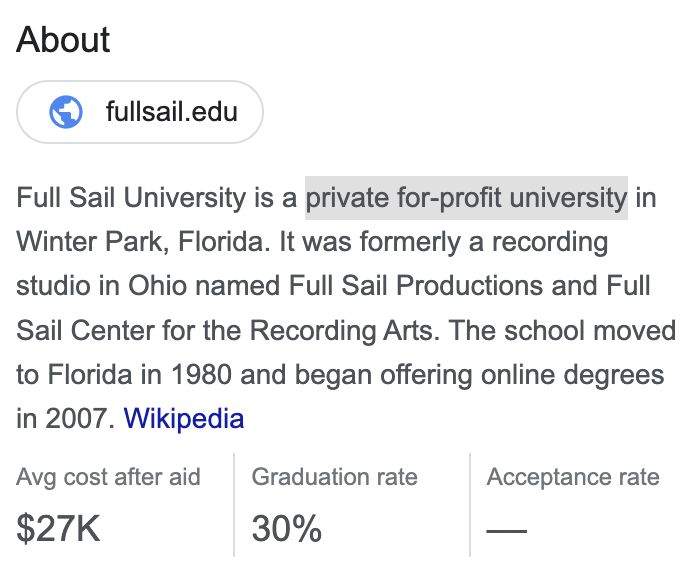698x576 pixels.
Task: Select the 'Graduation rate' label
Action: pyautogui.click(x=334, y=477)
